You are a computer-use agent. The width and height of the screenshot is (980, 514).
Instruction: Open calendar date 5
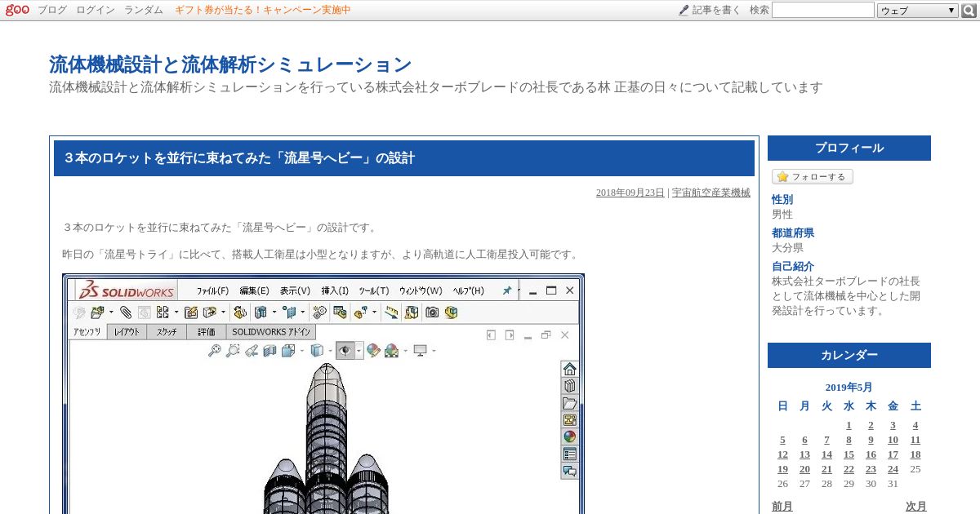tap(782, 440)
